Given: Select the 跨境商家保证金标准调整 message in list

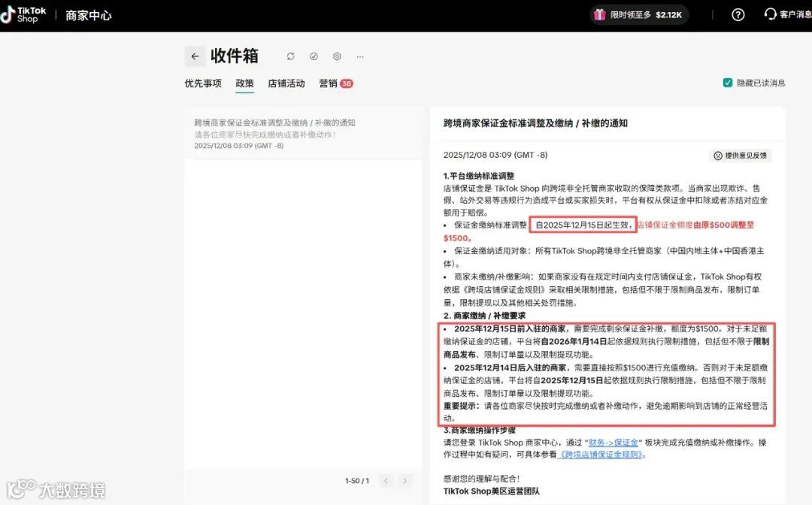Looking at the screenshot, I should point(303,134).
